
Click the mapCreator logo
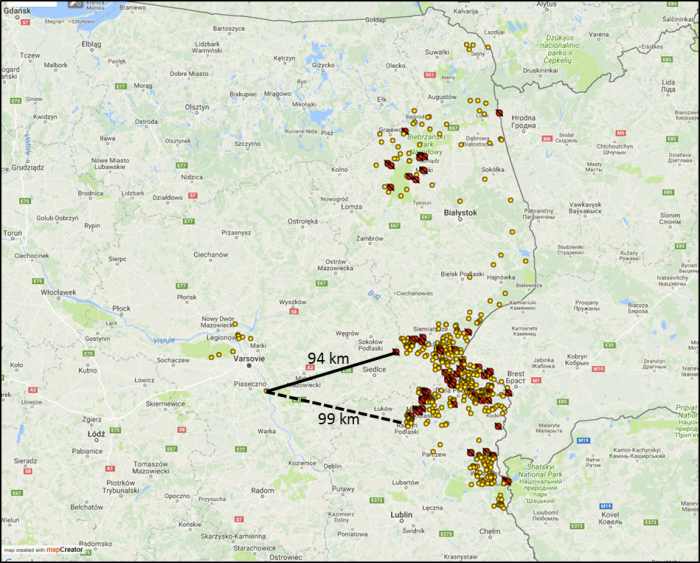pyautogui.click(x=65, y=550)
